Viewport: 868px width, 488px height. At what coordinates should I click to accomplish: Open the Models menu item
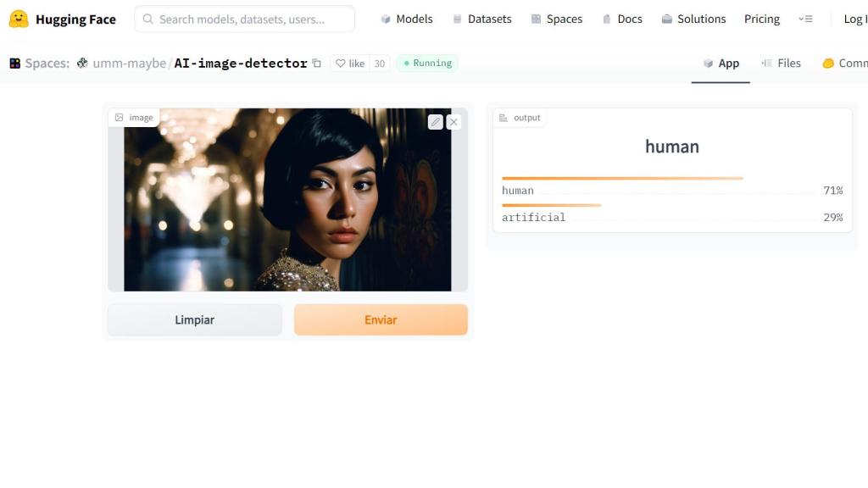pos(407,19)
